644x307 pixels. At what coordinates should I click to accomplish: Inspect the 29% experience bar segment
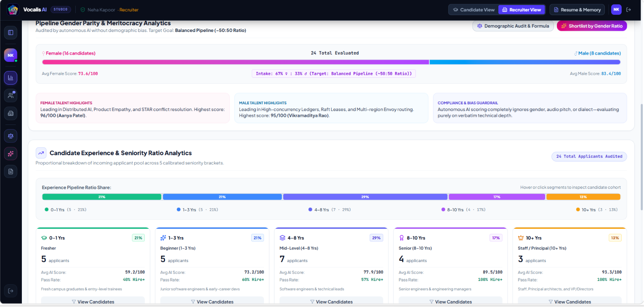click(365, 197)
